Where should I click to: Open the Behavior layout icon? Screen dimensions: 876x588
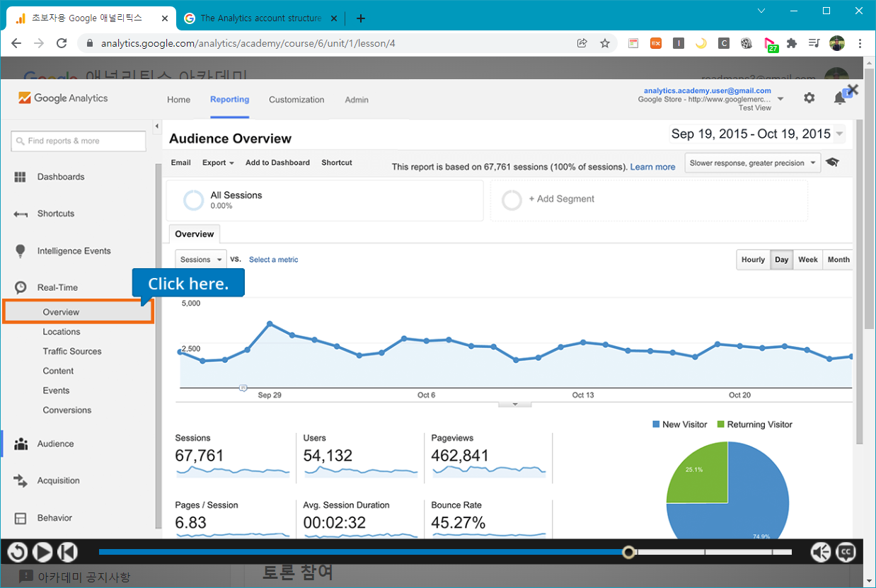click(x=21, y=518)
